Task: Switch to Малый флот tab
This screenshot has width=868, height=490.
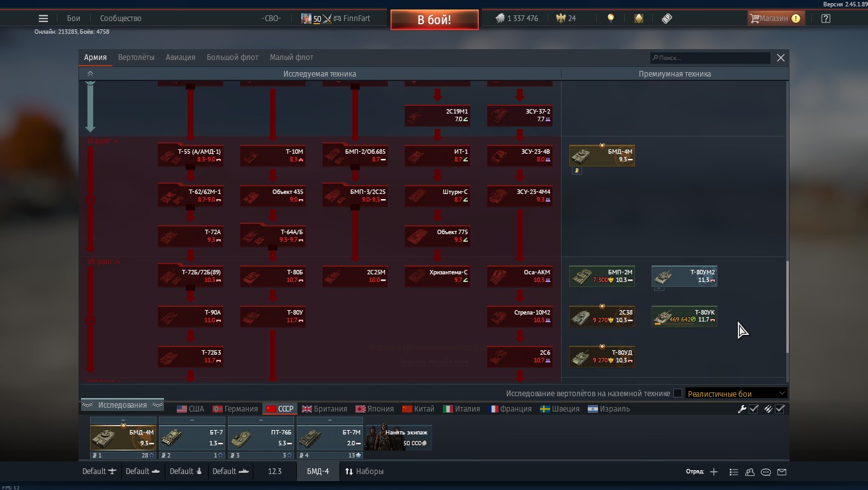Action: 291,57
